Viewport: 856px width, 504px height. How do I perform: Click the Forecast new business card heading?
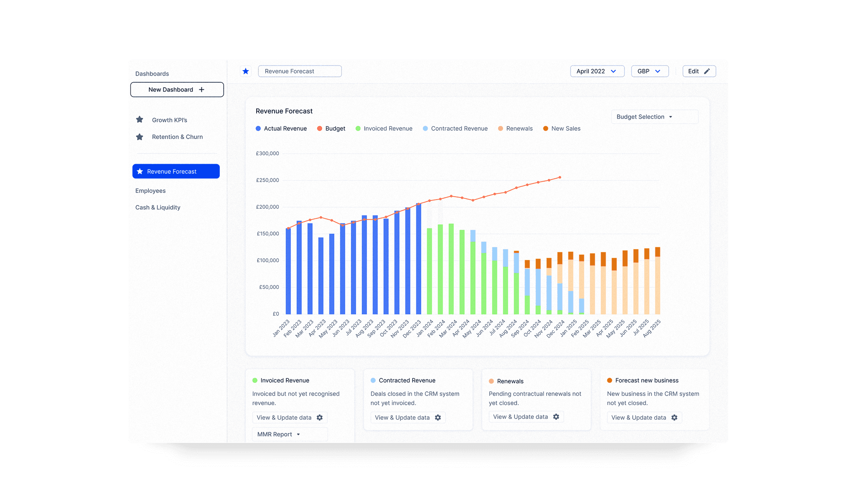(647, 380)
